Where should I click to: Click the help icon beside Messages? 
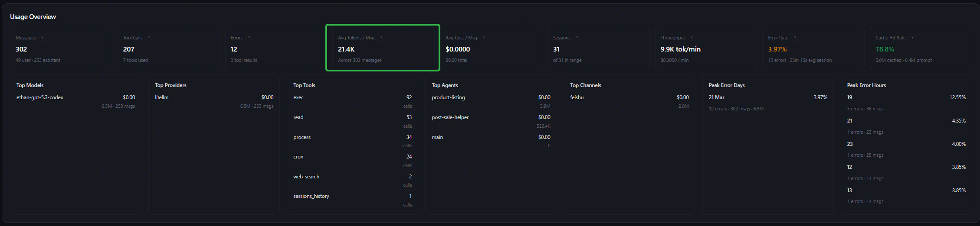tap(42, 38)
